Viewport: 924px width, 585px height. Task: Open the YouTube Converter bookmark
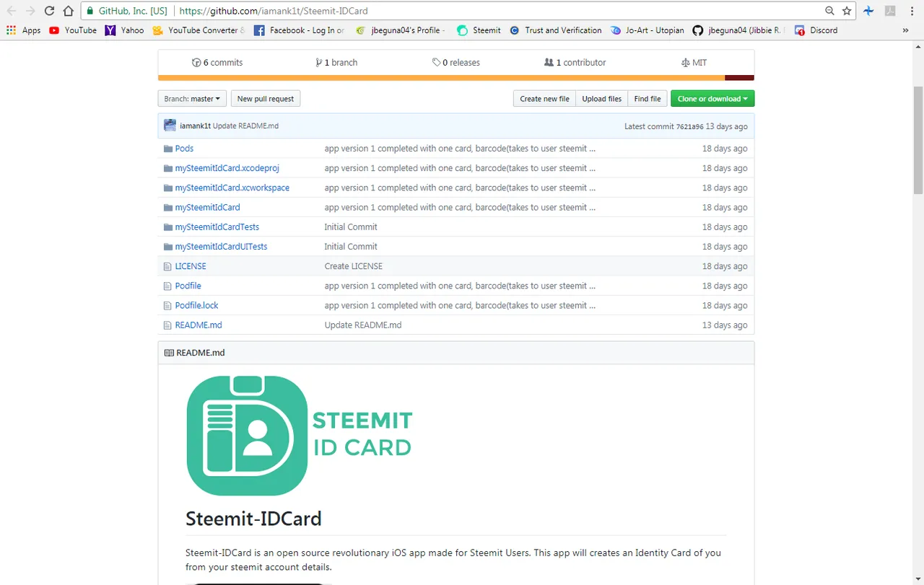pyautogui.click(x=199, y=30)
